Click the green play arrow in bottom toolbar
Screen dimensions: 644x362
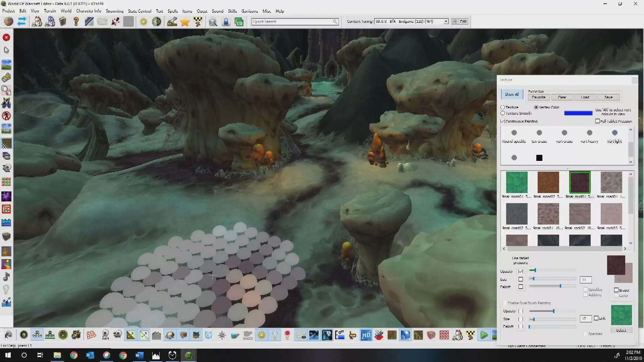[484, 335]
